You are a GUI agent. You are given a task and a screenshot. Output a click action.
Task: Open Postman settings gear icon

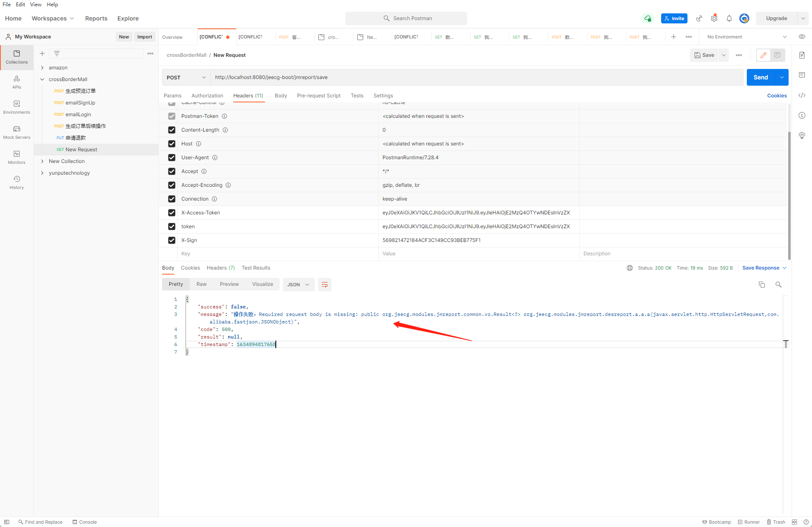(x=714, y=18)
